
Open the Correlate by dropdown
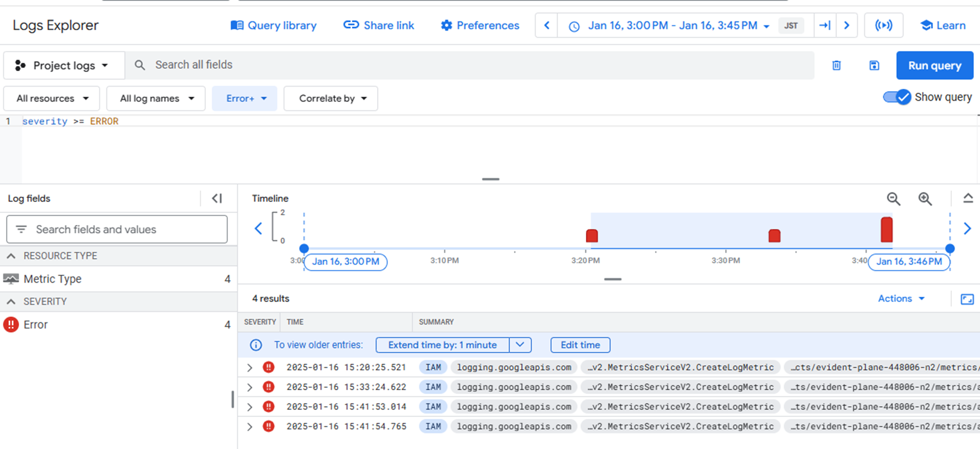coord(331,98)
